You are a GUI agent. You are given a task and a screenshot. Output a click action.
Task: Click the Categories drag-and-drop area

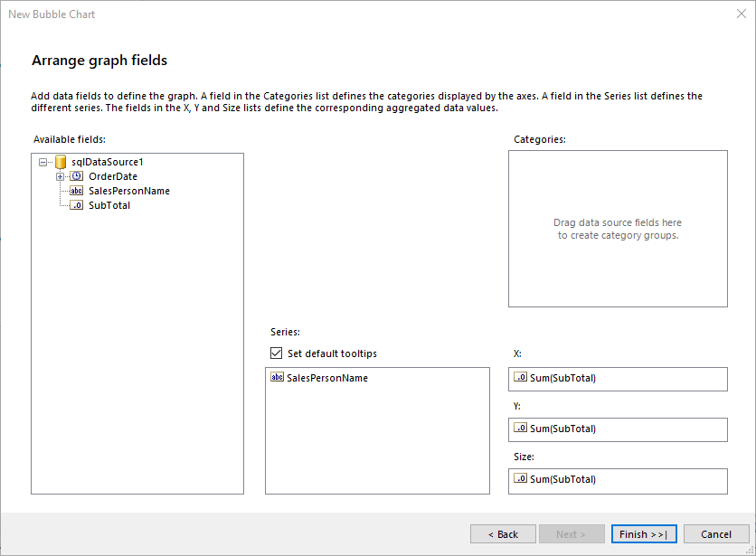point(618,228)
